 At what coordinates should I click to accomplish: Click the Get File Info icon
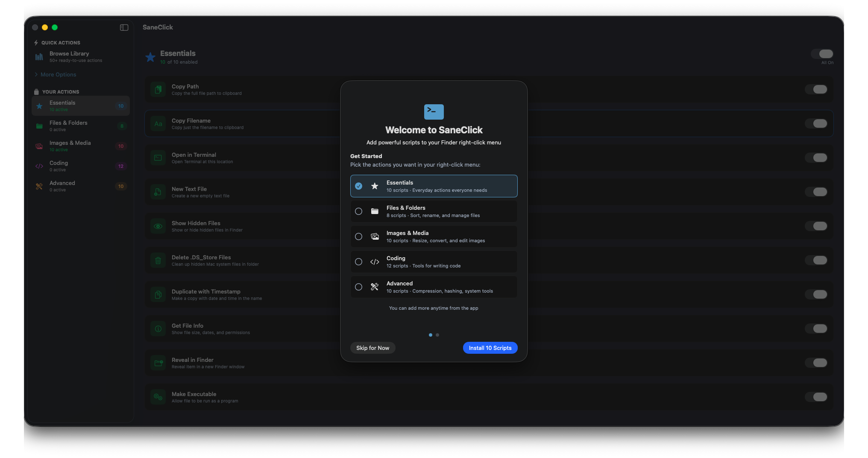(x=158, y=329)
